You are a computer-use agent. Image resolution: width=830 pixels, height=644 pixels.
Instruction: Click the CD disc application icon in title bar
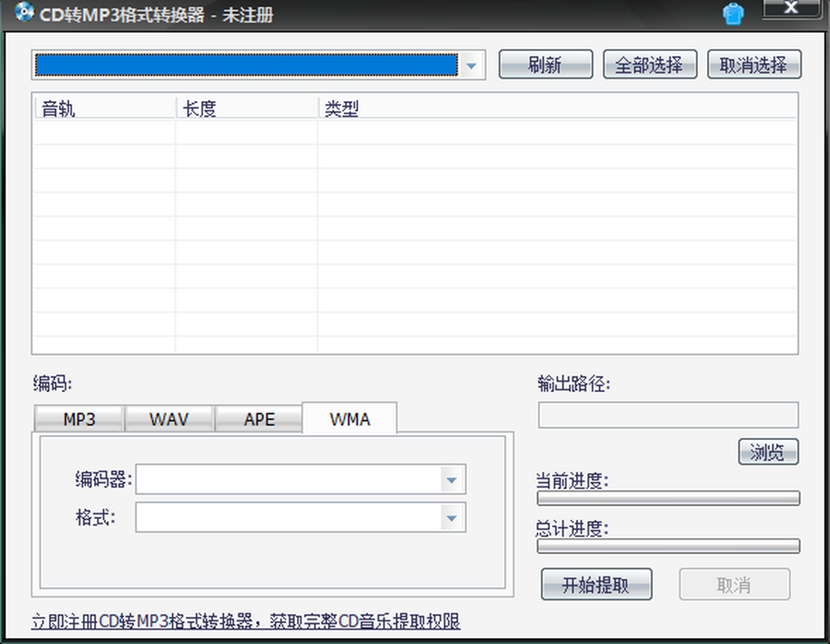24,12
